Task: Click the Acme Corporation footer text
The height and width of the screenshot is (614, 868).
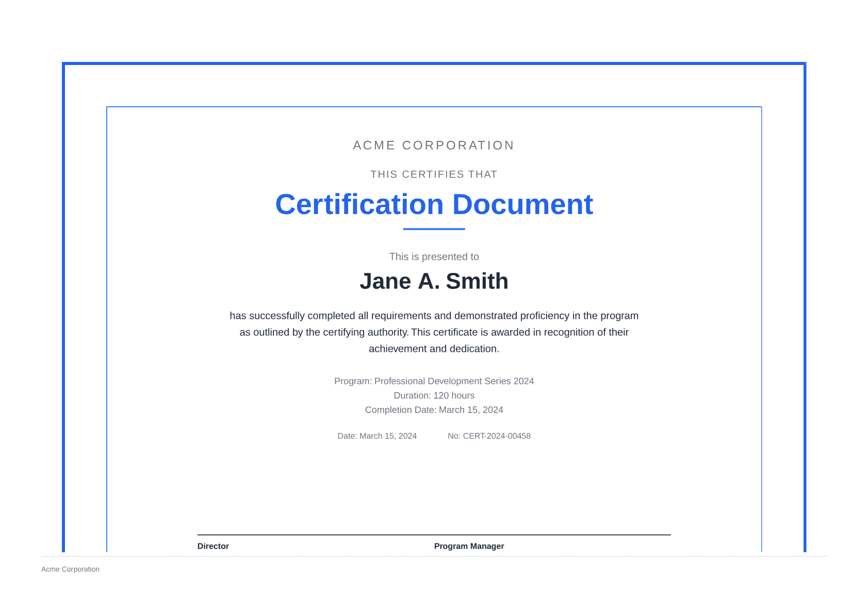Action: 70,569
